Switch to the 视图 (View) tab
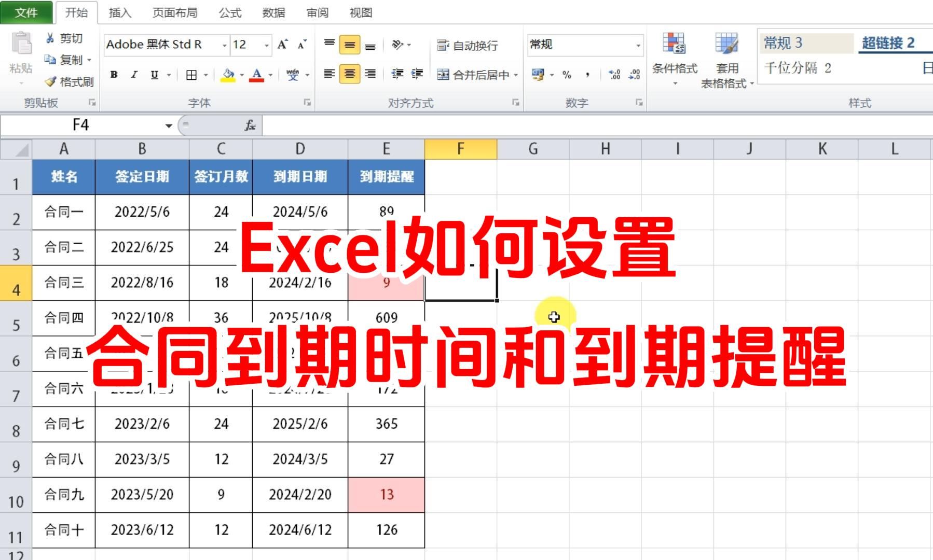 click(361, 12)
